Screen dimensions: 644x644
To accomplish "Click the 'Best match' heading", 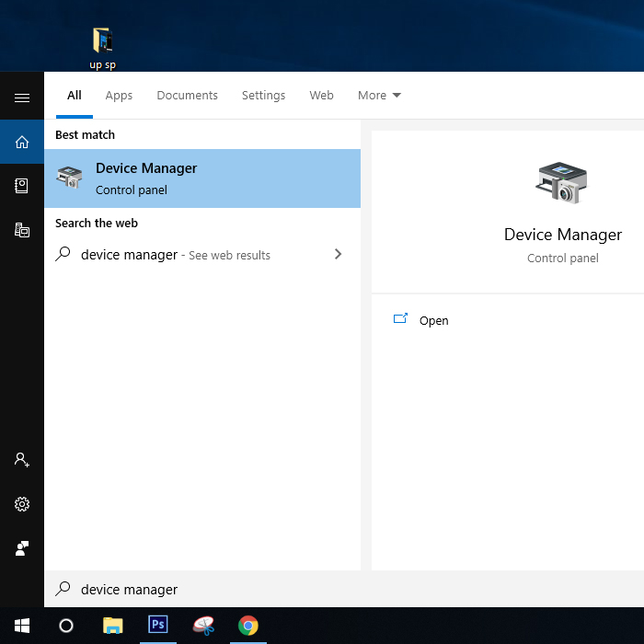I will 85,134.
